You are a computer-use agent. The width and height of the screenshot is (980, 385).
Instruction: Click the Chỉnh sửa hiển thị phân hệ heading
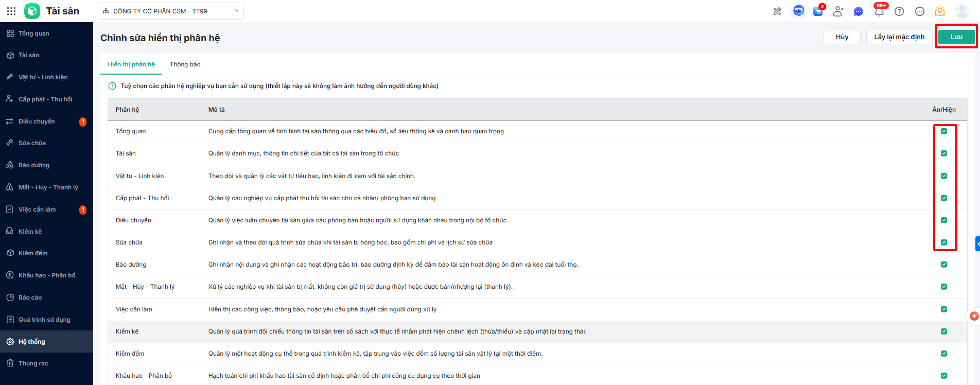[160, 38]
